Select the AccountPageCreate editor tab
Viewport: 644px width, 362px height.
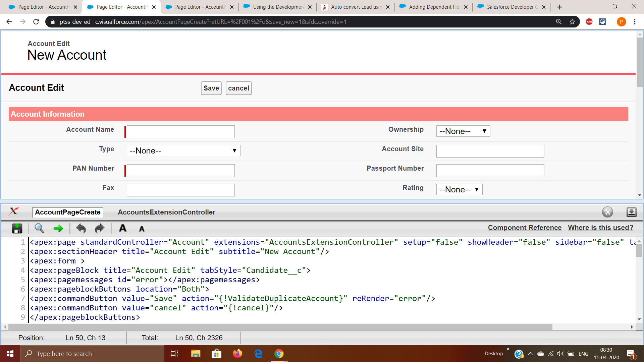click(68, 212)
